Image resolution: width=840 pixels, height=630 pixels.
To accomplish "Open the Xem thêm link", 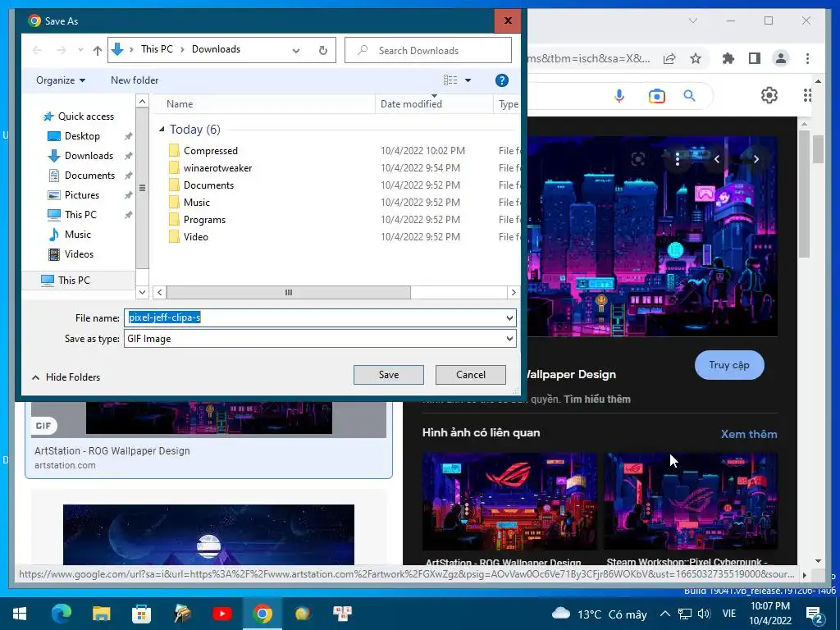I will coord(748,434).
